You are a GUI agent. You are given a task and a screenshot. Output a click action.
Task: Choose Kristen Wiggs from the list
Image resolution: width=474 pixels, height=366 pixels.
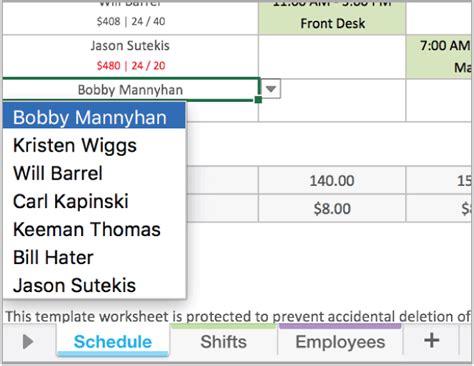94,146
